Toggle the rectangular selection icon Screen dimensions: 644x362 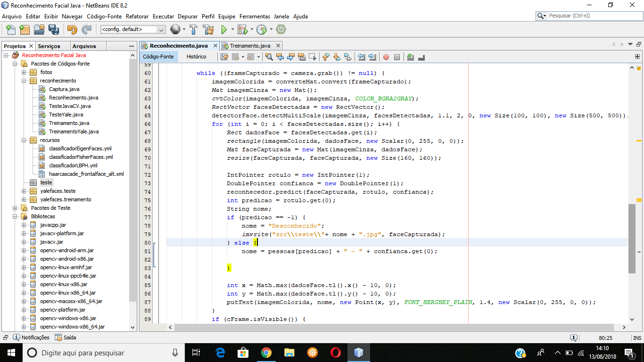313,57
